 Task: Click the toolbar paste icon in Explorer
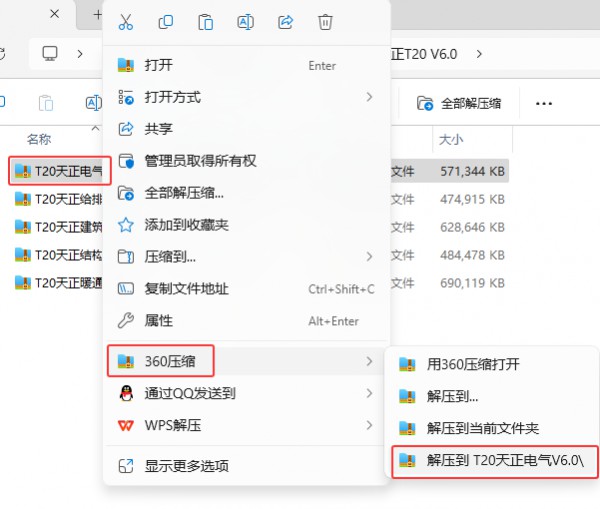tap(46, 103)
